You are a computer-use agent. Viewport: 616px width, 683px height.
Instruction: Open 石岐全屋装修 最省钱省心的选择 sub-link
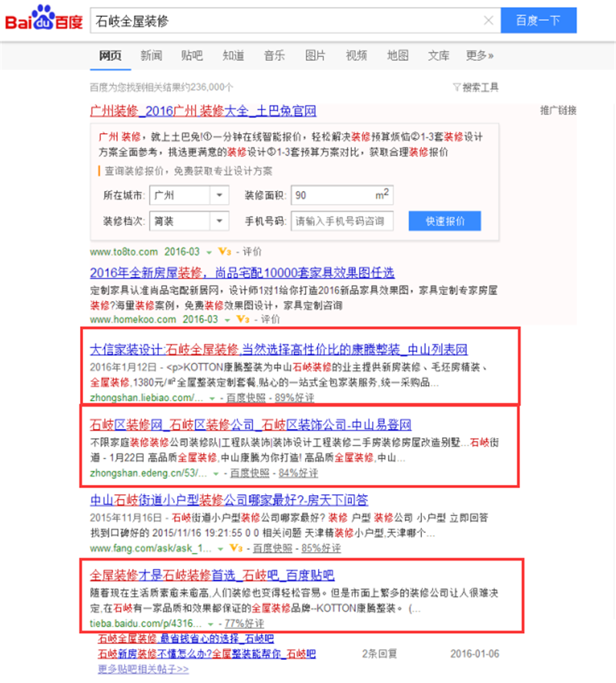(186, 639)
